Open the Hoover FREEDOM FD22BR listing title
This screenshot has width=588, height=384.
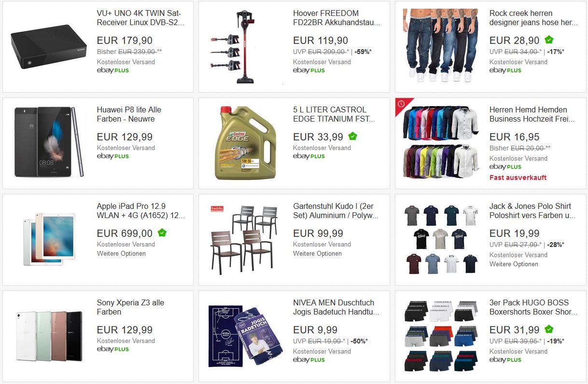(336, 18)
